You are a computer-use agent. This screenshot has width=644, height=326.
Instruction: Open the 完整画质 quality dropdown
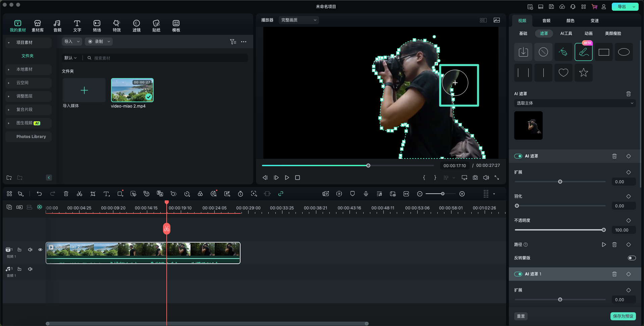(x=299, y=20)
